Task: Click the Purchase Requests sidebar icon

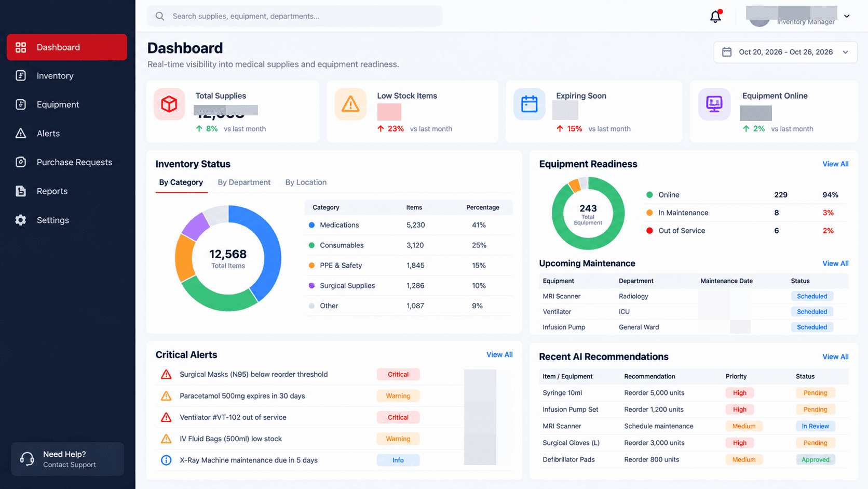Action: (x=21, y=162)
